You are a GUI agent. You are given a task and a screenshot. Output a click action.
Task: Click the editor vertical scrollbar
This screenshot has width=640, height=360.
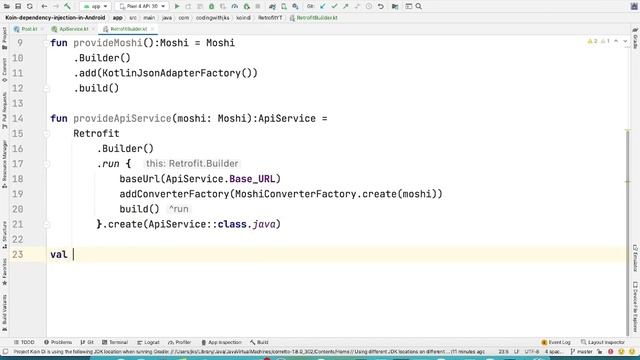tap(628, 233)
